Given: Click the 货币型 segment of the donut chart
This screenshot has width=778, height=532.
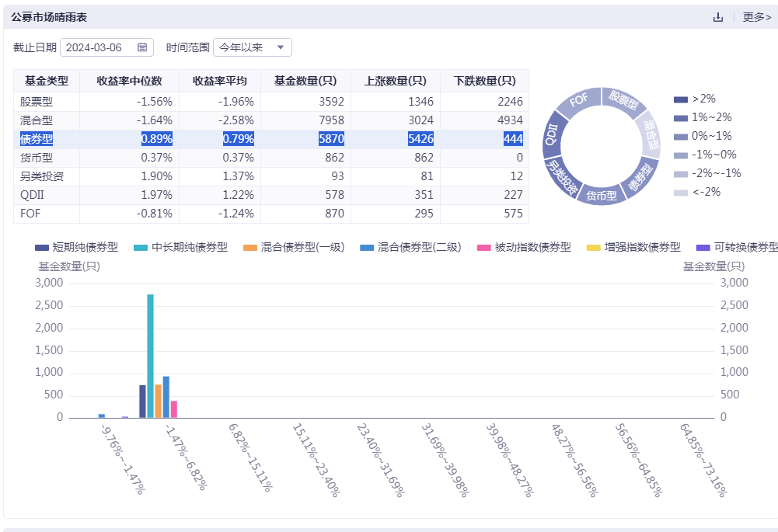Looking at the screenshot, I should (601, 195).
